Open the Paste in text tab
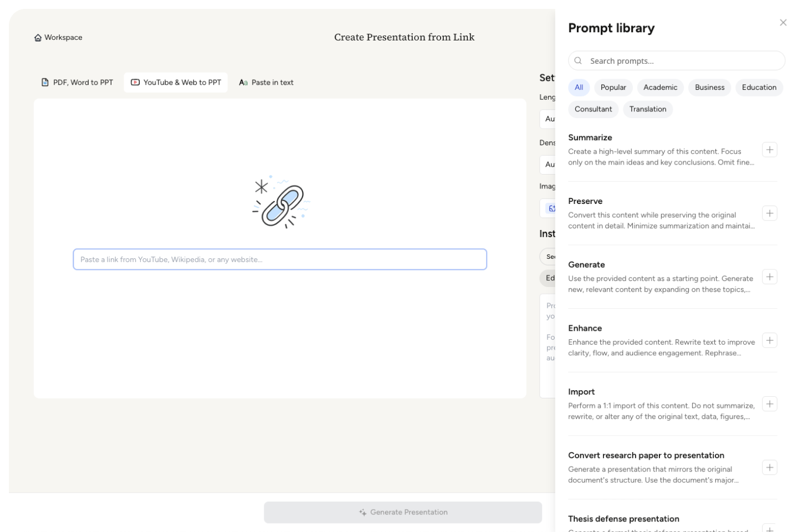 click(266, 83)
